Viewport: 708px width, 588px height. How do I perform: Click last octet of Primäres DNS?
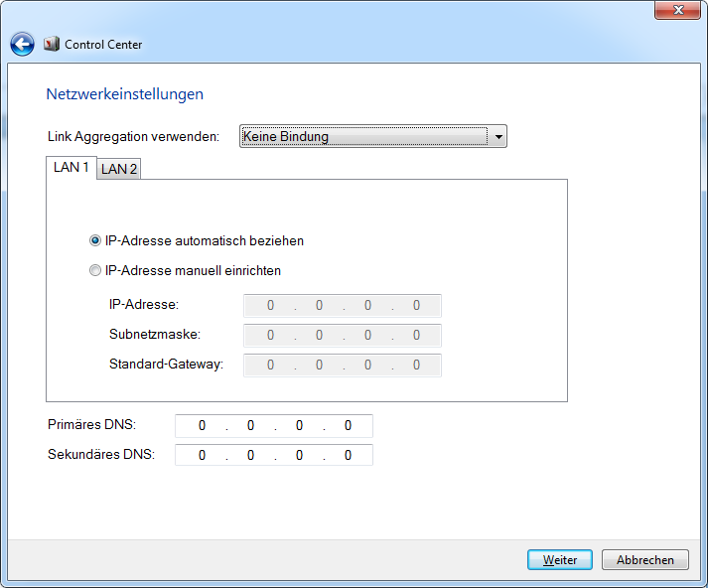pyautogui.click(x=349, y=426)
